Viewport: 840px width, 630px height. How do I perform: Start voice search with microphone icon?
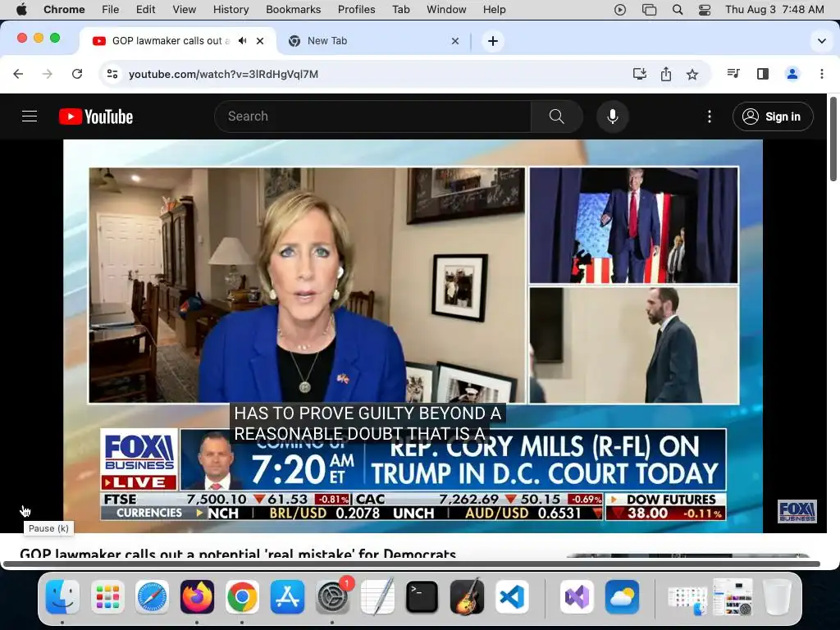click(612, 116)
